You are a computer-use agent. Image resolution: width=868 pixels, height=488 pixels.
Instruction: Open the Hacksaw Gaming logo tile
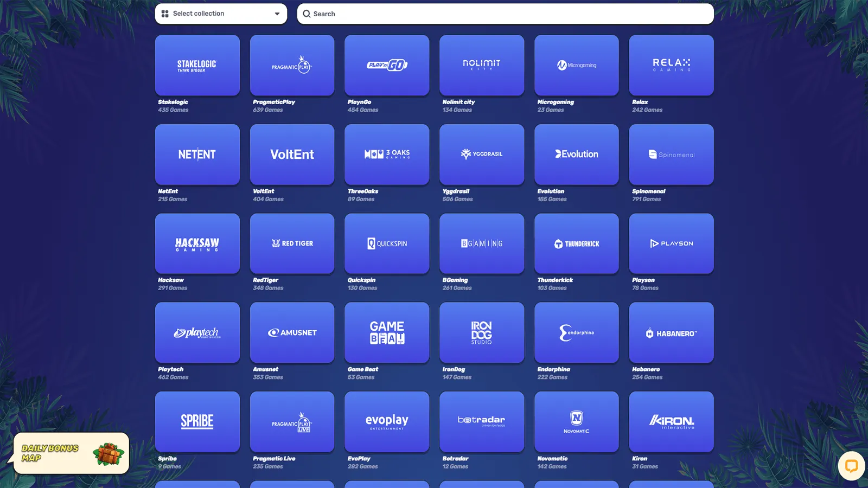point(197,243)
